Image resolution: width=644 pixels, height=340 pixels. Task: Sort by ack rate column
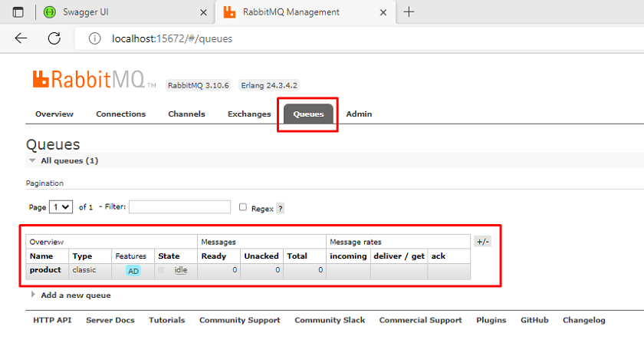tap(439, 256)
